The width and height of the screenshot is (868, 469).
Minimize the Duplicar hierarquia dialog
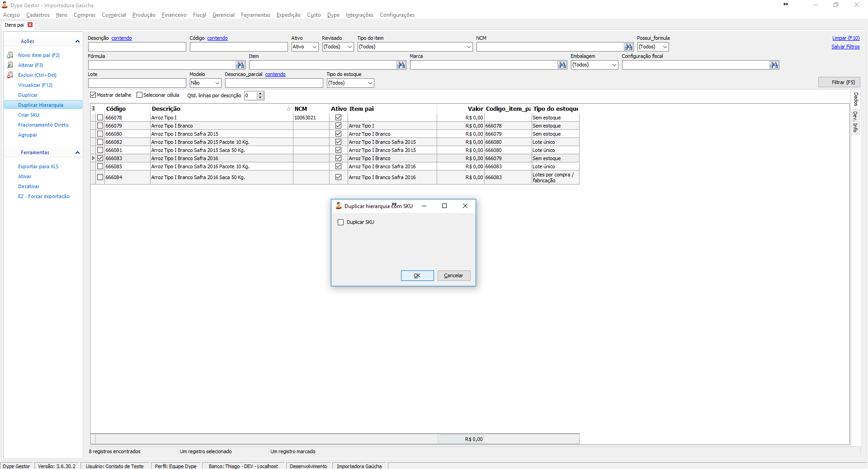(424, 206)
